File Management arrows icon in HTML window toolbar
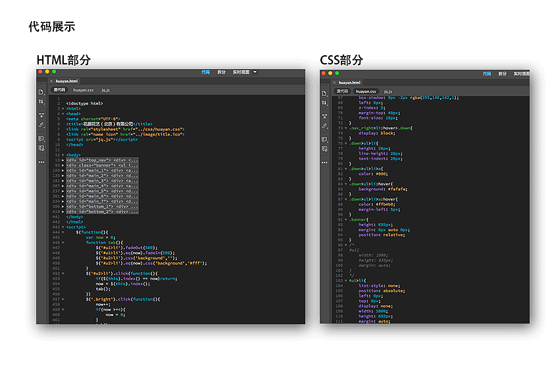This screenshot has height=392, width=554. (41, 102)
